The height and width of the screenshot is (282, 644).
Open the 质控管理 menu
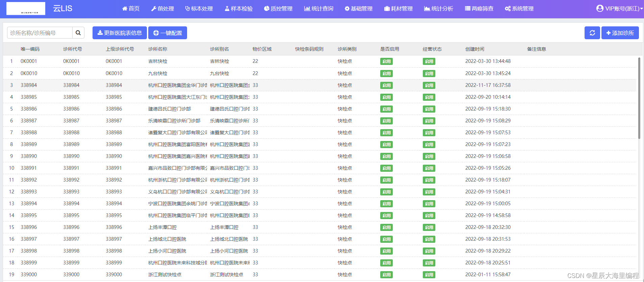tap(278, 8)
